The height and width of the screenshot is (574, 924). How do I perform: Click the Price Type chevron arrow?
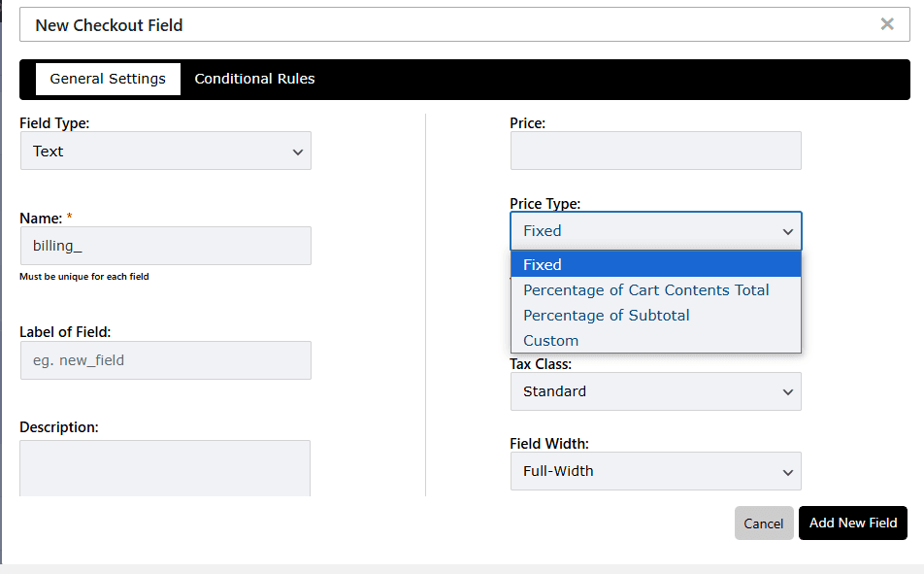coord(788,232)
